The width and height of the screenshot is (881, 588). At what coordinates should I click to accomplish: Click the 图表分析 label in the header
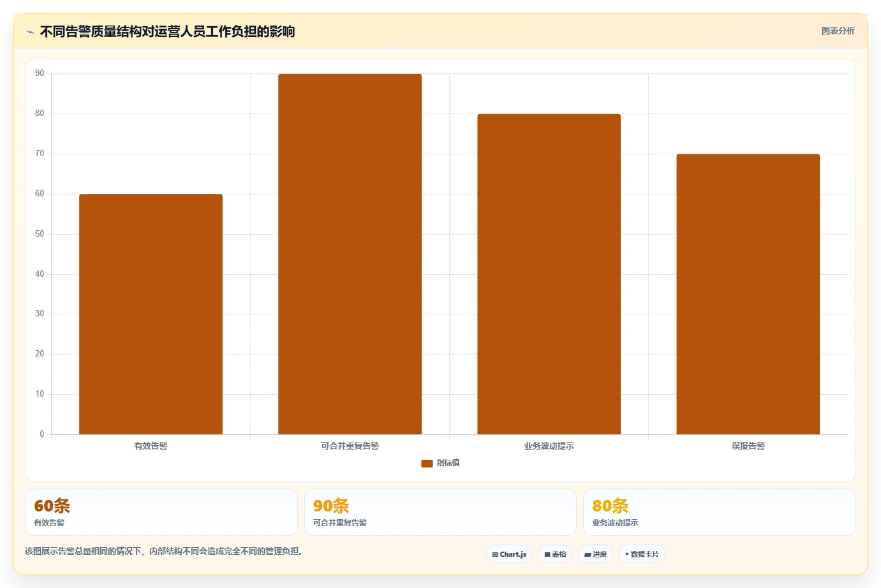click(838, 31)
